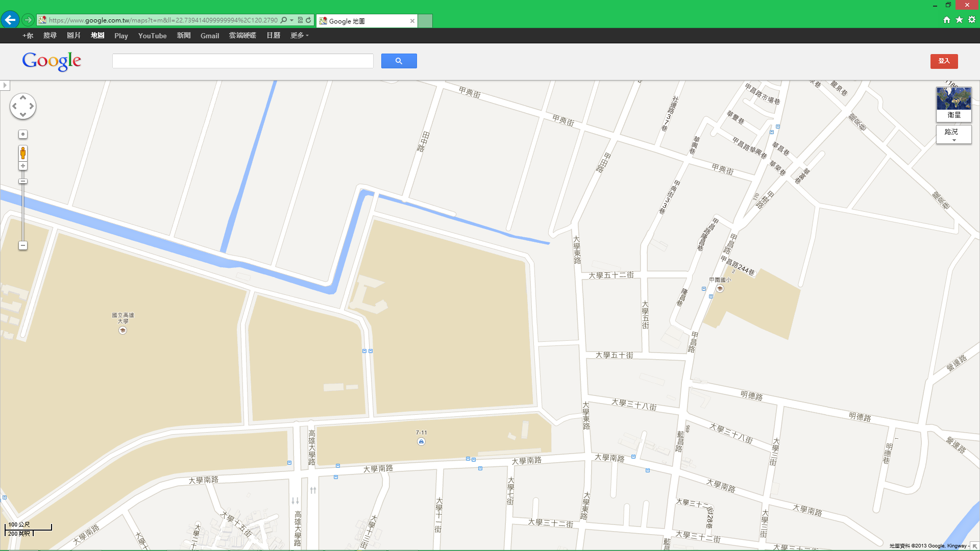Viewport: 980px width, 551px height.
Task: Click the red 登入 sign-in button
Action: (944, 61)
